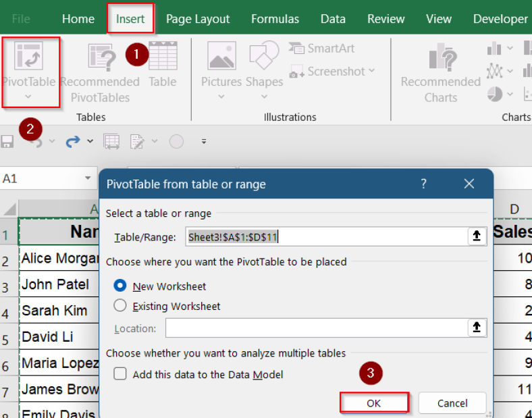Image resolution: width=532 pixels, height=418 pixels.
Task: Switch to the Page Layout tab
Action: [x=198, y=19]
